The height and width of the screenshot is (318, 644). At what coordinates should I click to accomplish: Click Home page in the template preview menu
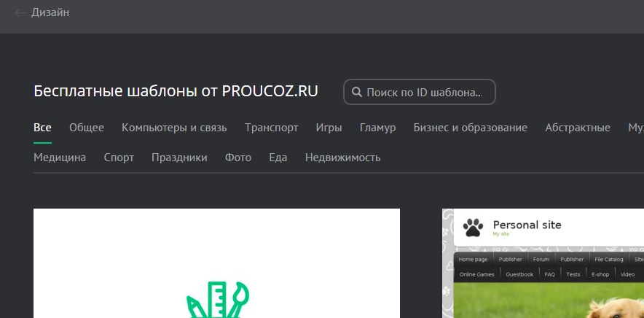click(473, 260)
